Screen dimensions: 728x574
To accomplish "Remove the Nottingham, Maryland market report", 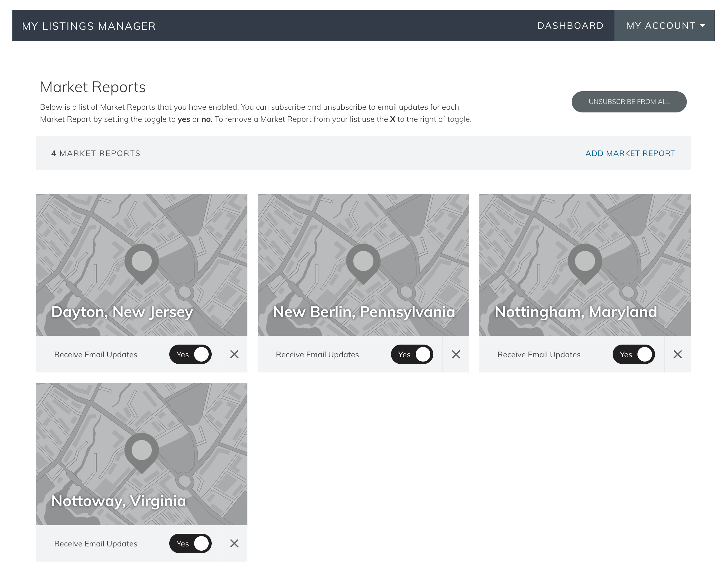I will pos(677,354).
